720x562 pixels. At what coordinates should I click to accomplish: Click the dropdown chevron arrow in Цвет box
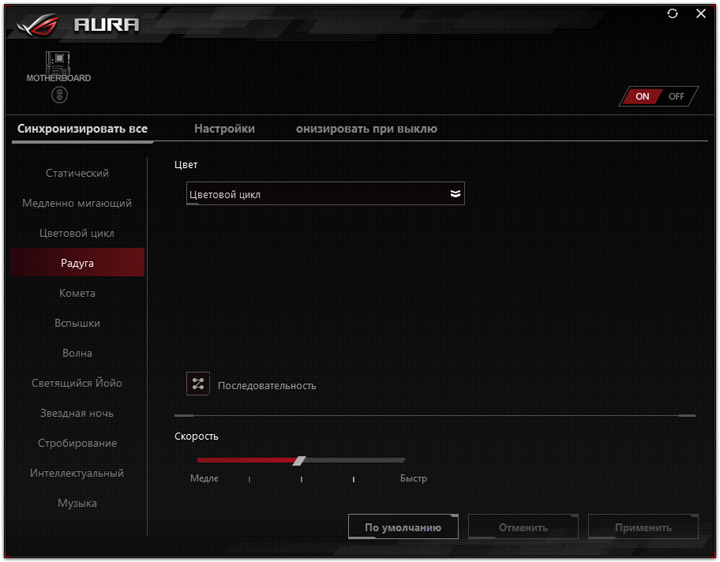point(455,194)
